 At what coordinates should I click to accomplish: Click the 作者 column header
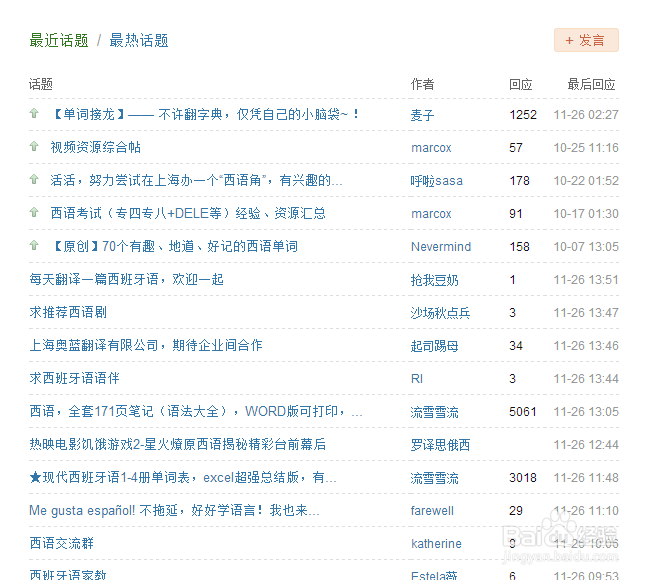coord(422,84)
